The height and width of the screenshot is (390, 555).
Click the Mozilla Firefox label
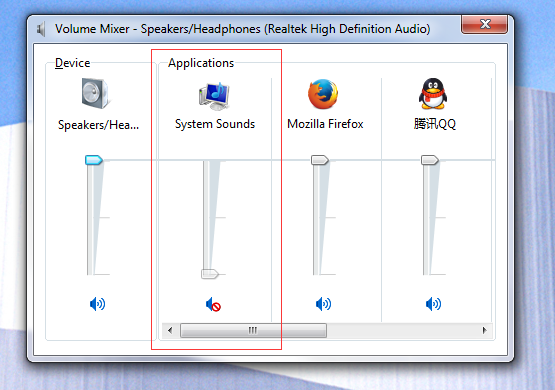tap(325, 124)
